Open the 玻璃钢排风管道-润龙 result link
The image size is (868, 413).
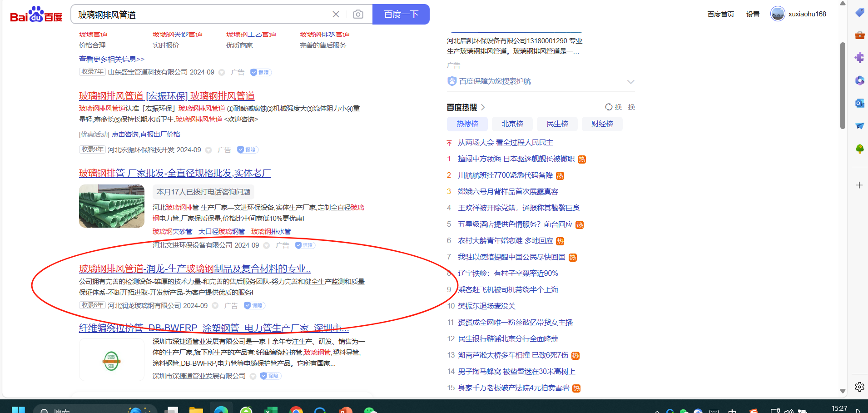point(195,269)
